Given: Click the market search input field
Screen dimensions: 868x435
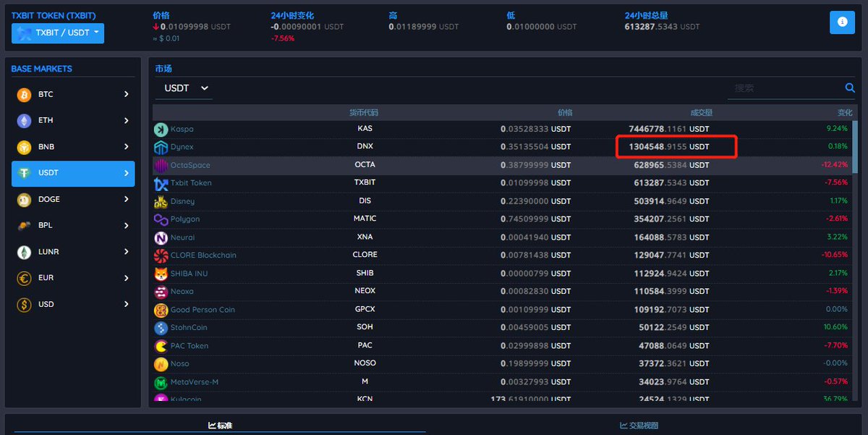Looking at the screenshot, I should (x=786, y=88).
